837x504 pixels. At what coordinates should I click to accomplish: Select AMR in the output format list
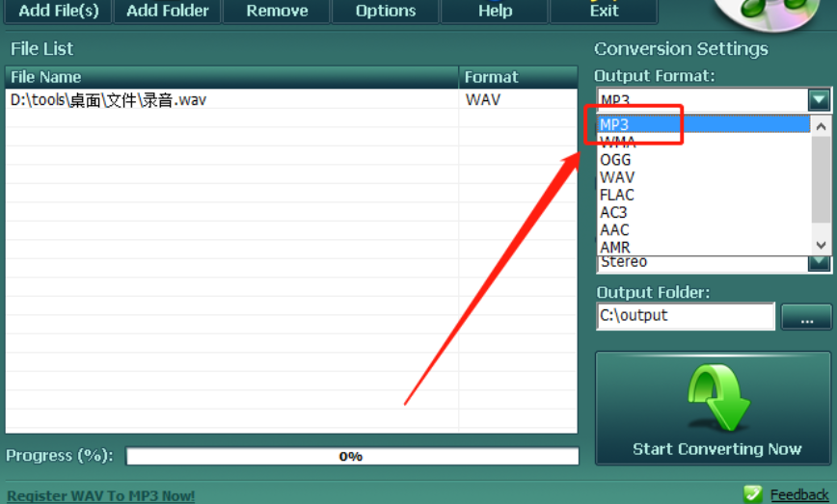(x=704, y=247)
